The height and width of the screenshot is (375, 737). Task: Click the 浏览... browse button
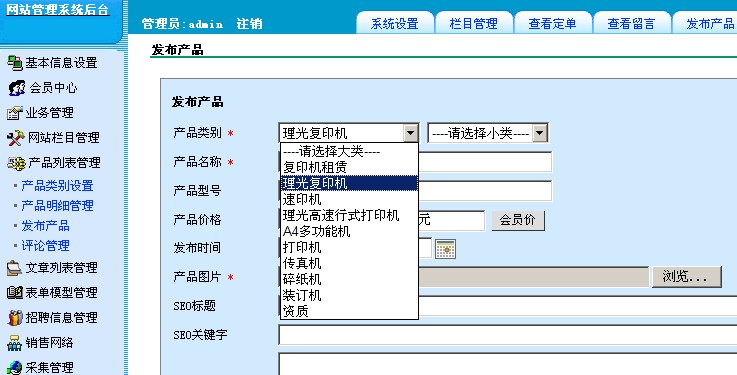(x=686, y=277)
